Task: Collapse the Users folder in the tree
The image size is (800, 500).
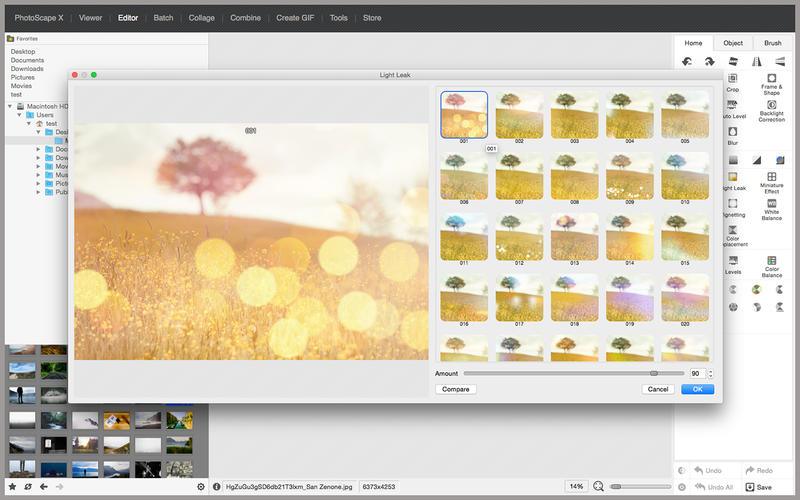Action: (20, 115)
